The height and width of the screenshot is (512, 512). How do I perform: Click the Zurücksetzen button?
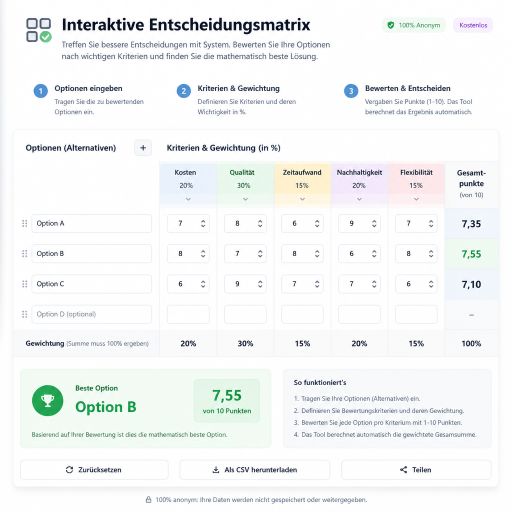coord(94,470)
